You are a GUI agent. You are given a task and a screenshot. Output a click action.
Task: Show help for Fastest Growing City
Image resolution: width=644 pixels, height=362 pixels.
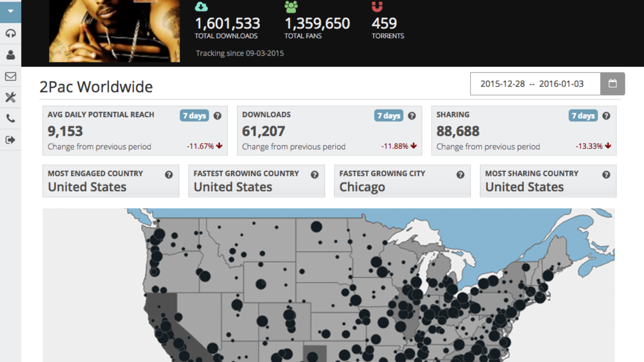460,174
